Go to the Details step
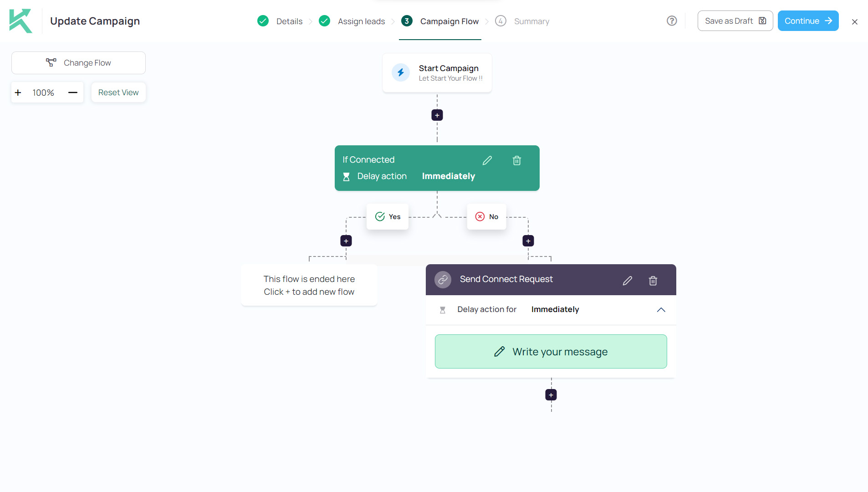Viewport: 868px width, 492px height. click(289, 21)
